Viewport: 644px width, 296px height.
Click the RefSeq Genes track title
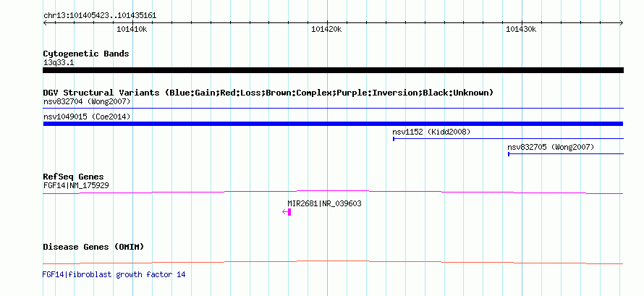74,177
